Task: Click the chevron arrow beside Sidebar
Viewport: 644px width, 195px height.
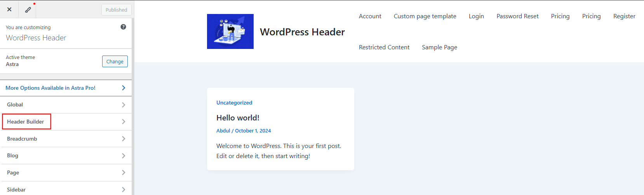Action: point(124,190)
